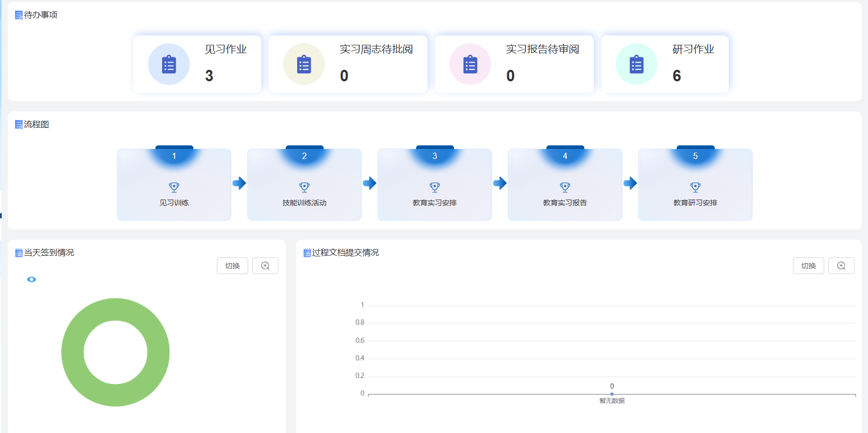Open the 实习报告待审阅 todo card title
The width and height of the screenshot is (868, 433).
click(x=543, y=49)
